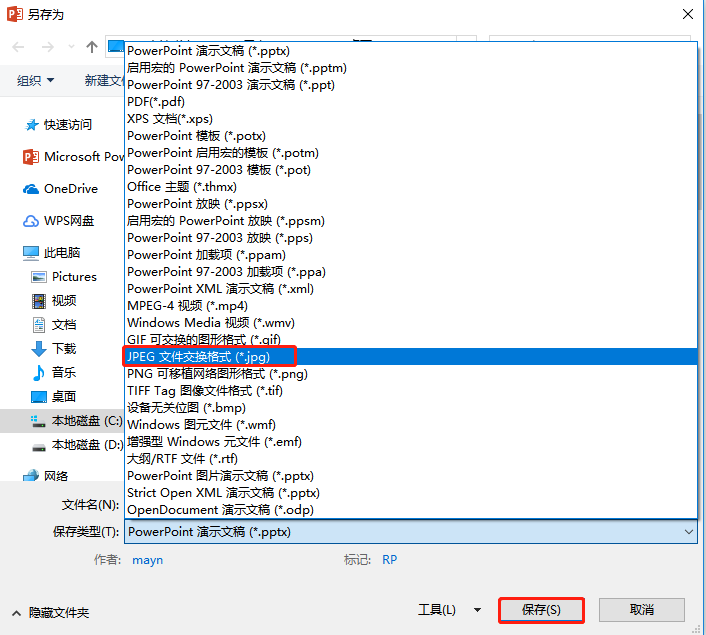Choose PowerPoint 加载项 (*.ppam)
The width and height of the screenshot is (706, 635).
[411, 255]
